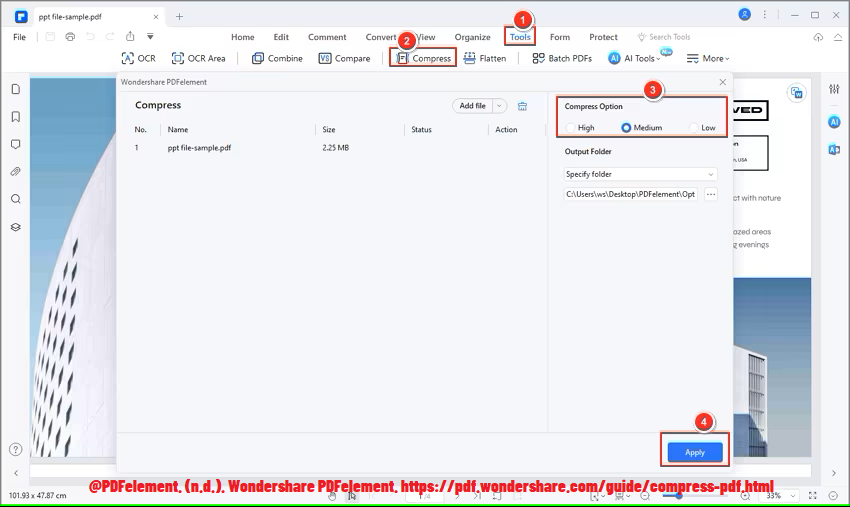The image size is (850, 507).
Task: Switch to the Home tab
Action: [x=242, y=37]
